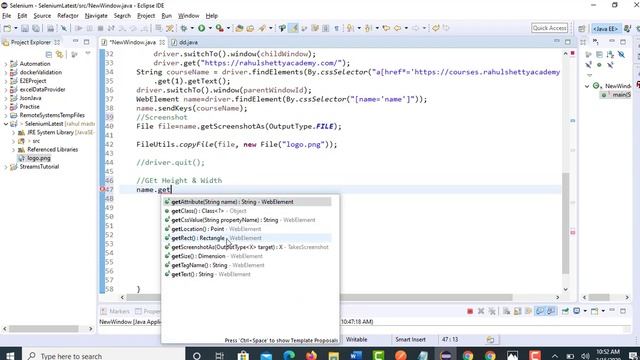The height and width of the screenshot is (360, 640).
Task: Expand the dockerValidation project node
Action: click(x=6, y=73)
